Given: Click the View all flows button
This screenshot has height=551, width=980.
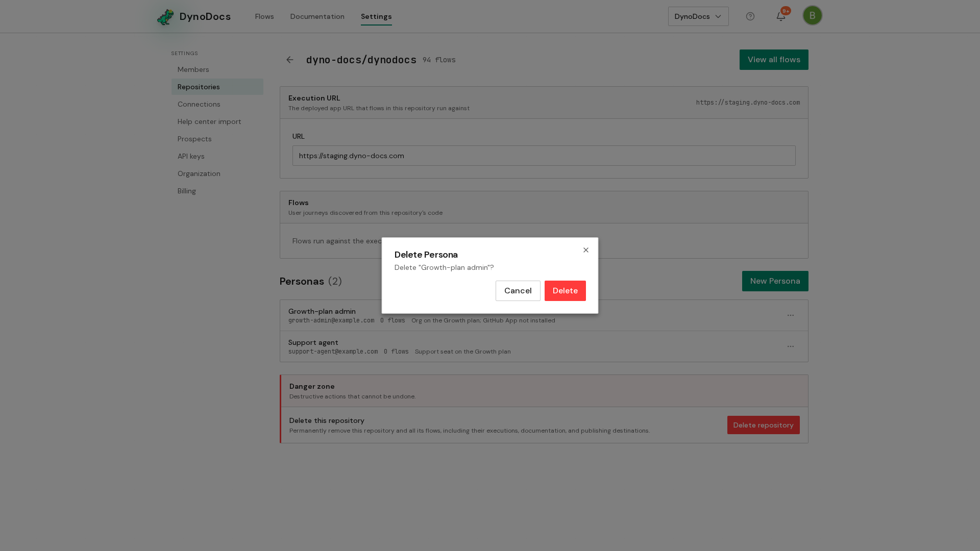Looking at the screenshot, I should click(774, 60).
